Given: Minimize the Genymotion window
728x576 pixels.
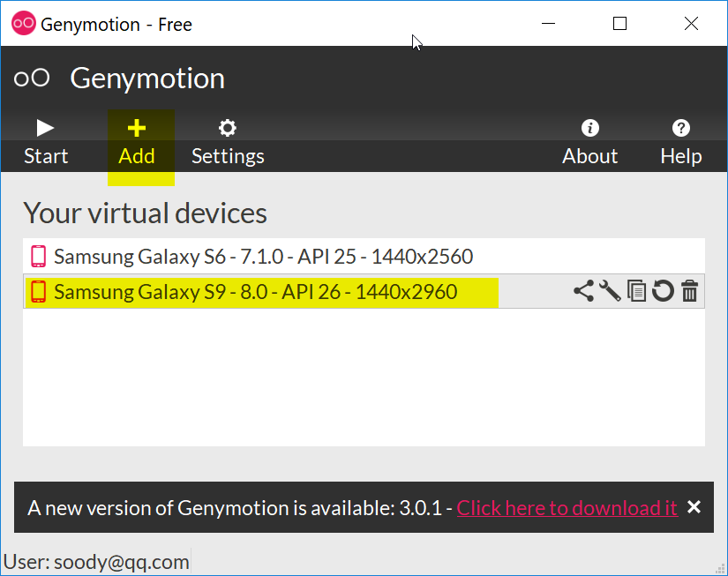Looking at the screenshot, I should tap(548, 24).
